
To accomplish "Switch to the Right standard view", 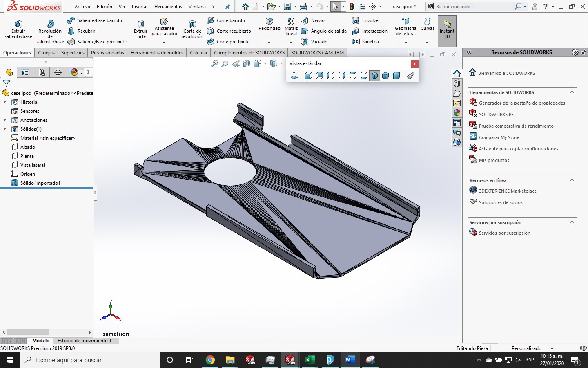I will point(341,76).
